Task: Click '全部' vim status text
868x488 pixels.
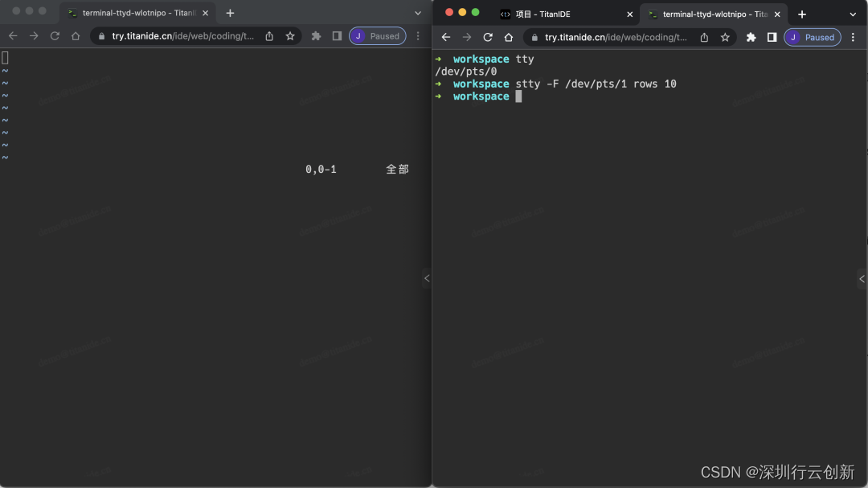Action: pos(398,170)
